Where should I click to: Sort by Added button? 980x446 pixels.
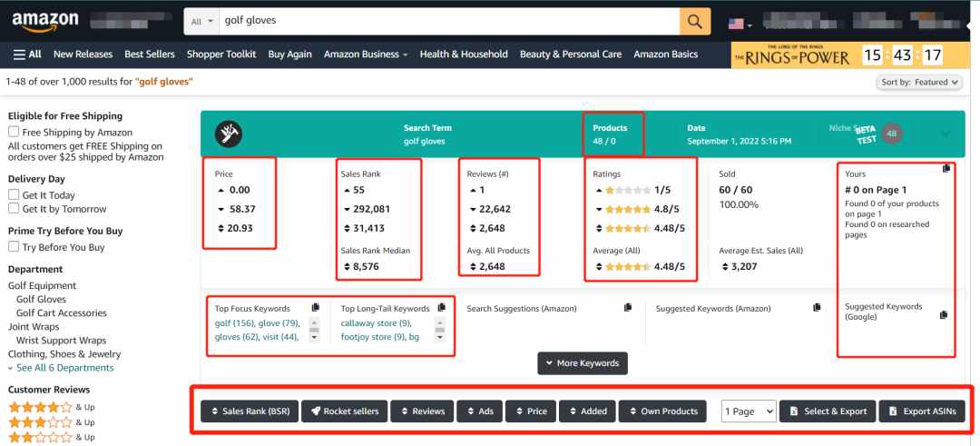pyautogui.click(x=587, y=411)
